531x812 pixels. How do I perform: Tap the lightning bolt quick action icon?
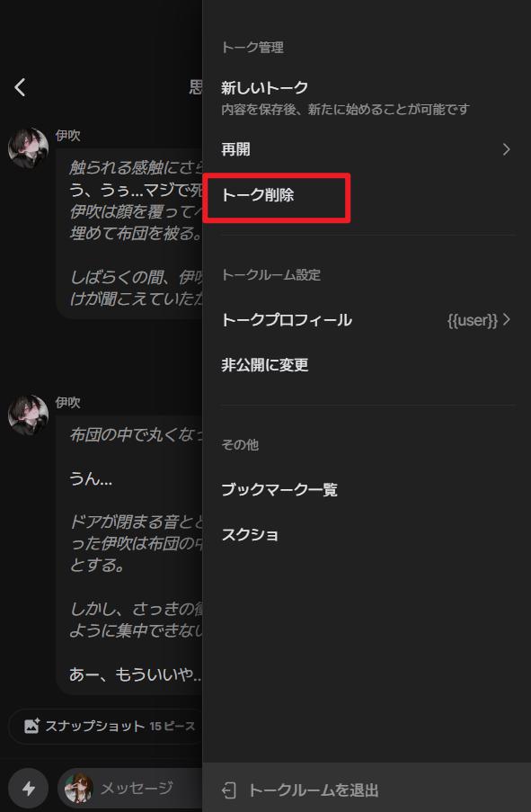point(29,789)
